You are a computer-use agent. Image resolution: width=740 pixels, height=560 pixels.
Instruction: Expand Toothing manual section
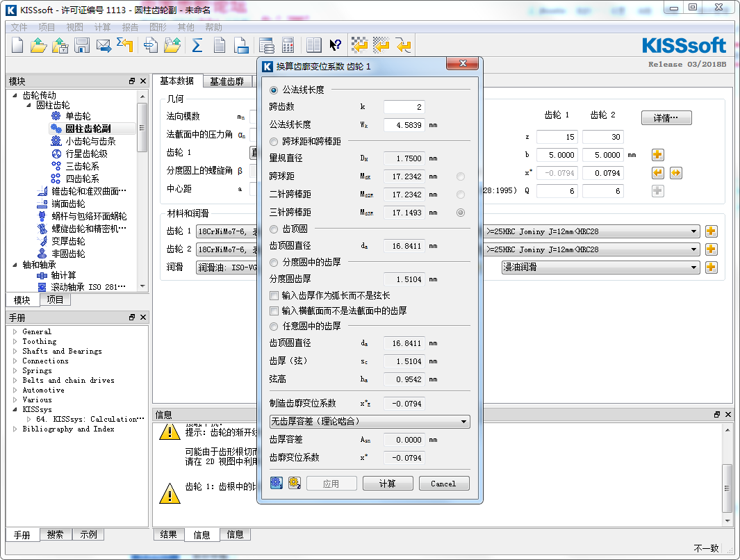(x=15, y=342)
